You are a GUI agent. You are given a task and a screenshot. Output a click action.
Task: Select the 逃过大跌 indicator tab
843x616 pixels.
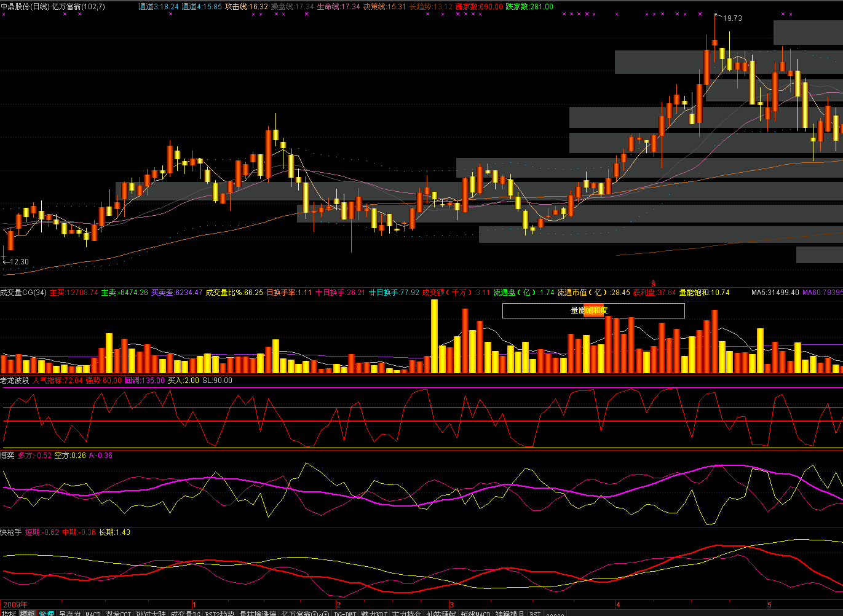pyautogui.click(x=151, y=613)
